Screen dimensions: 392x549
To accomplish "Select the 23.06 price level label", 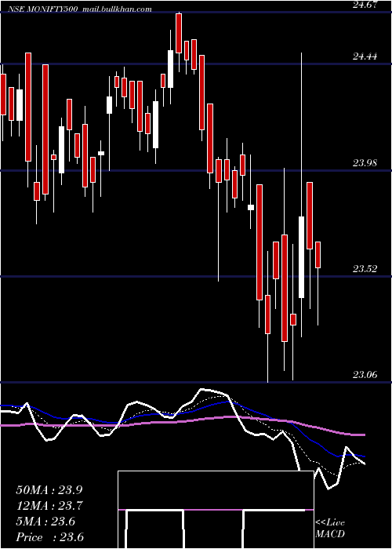I will pyautogui.click(x=365, y=375).
